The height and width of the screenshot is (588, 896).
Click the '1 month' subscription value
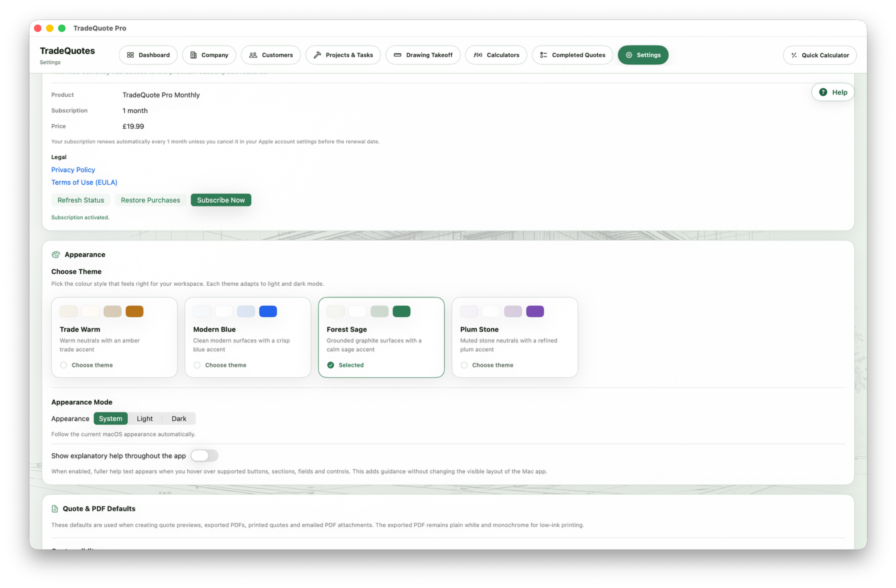point(135,111)
